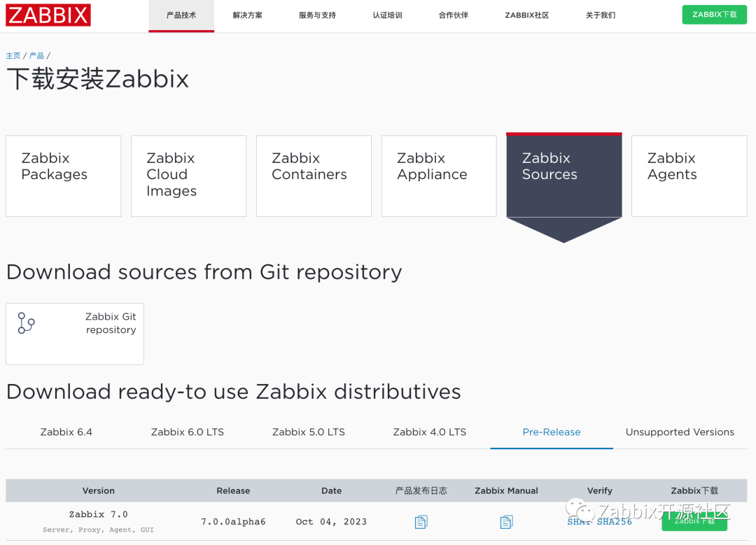
Task: Select the Zabbix Packages tile
Action: click(63, 175)
